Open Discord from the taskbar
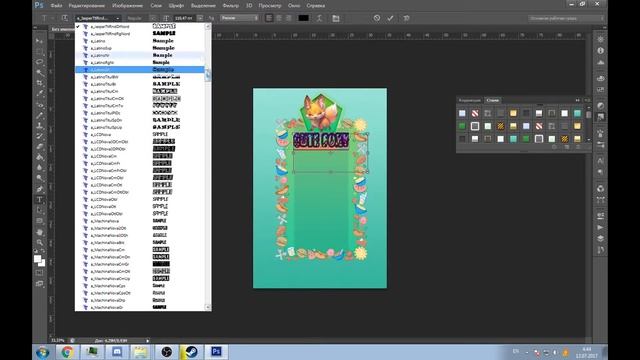The height and width of the screenshot is (360, 640). pyautogui.click(x=117, y=352)
